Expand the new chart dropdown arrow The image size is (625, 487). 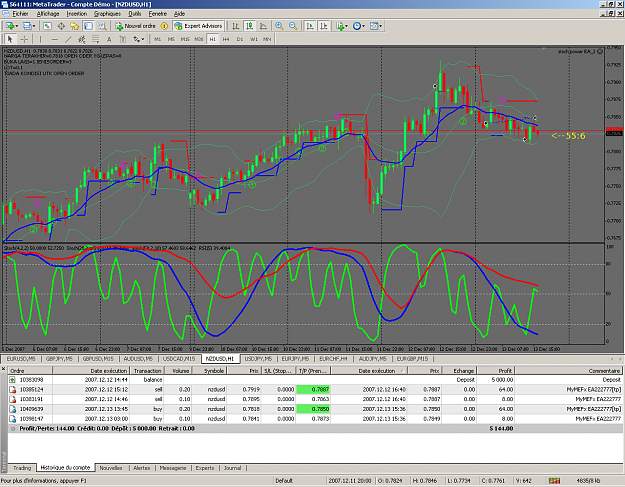[x=17, y=26]
